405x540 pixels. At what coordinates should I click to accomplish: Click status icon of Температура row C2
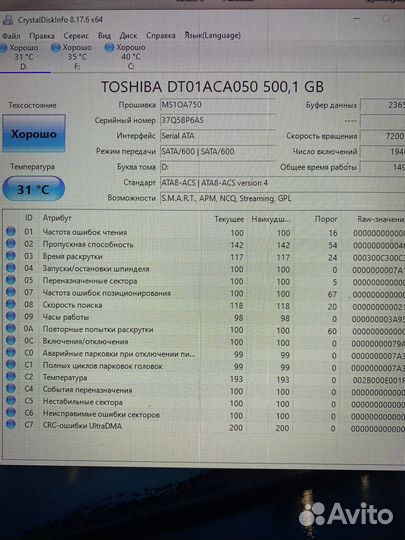[11, 377]
